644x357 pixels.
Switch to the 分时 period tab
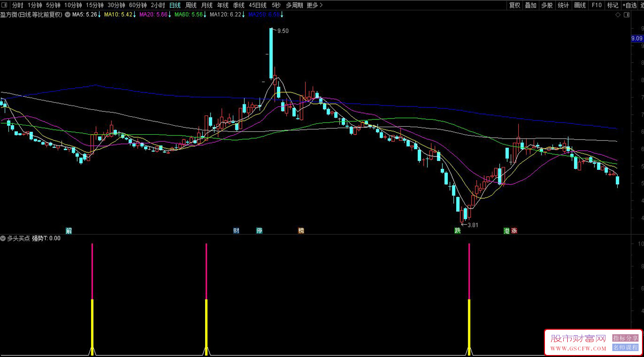(18, 5)
